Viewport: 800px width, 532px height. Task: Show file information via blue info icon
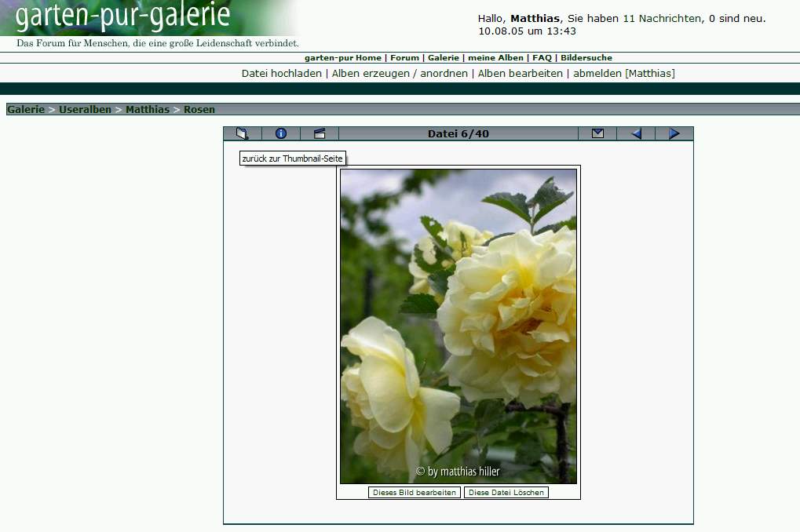tap(281, 133)
